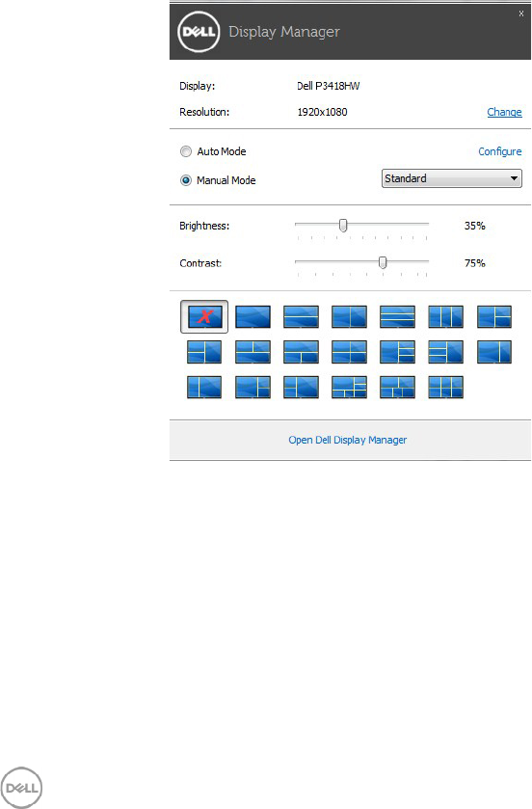
Task: Select the 2x2 four-quadrant grid layout
Action: [x=350, y=352]
